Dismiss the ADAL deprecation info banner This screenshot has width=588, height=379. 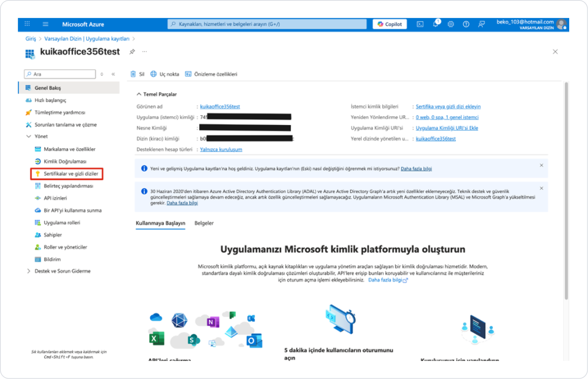[x=542, y=188]
